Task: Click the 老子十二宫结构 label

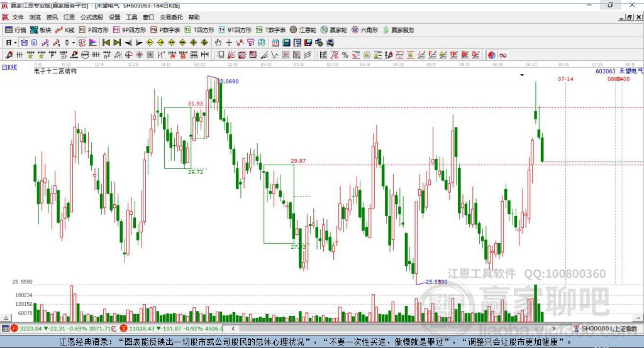Action: [x=55, y=71]
